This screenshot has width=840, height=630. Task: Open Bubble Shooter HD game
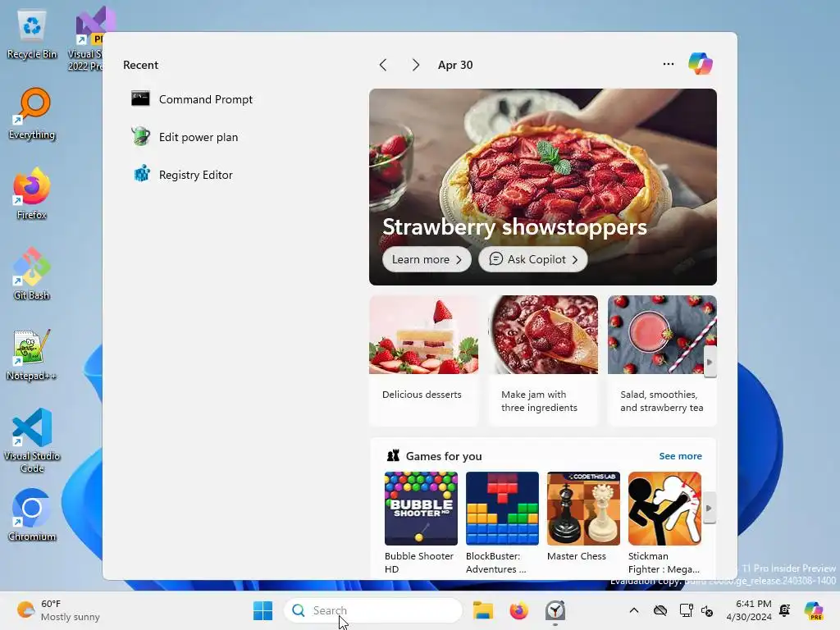[x=421, y=523]
